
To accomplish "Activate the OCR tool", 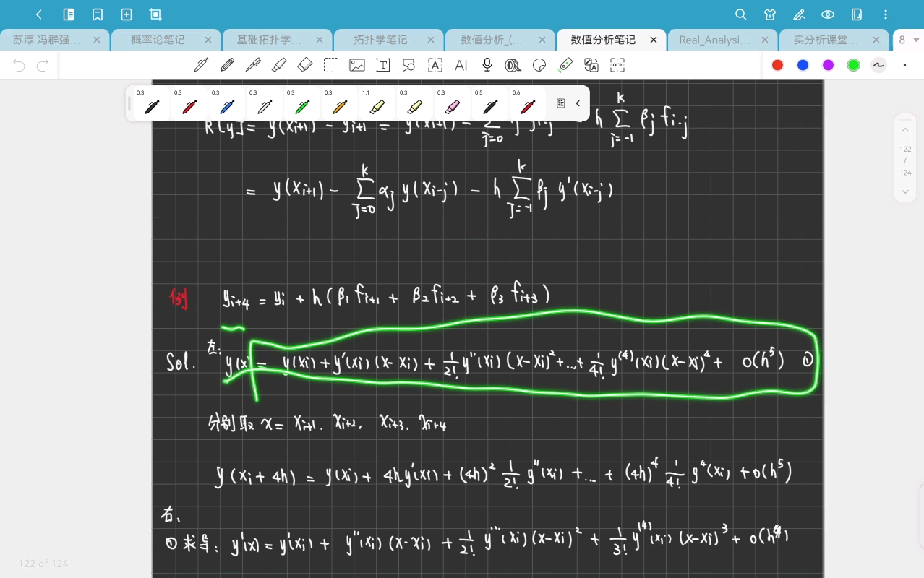I will coord(617,65).
